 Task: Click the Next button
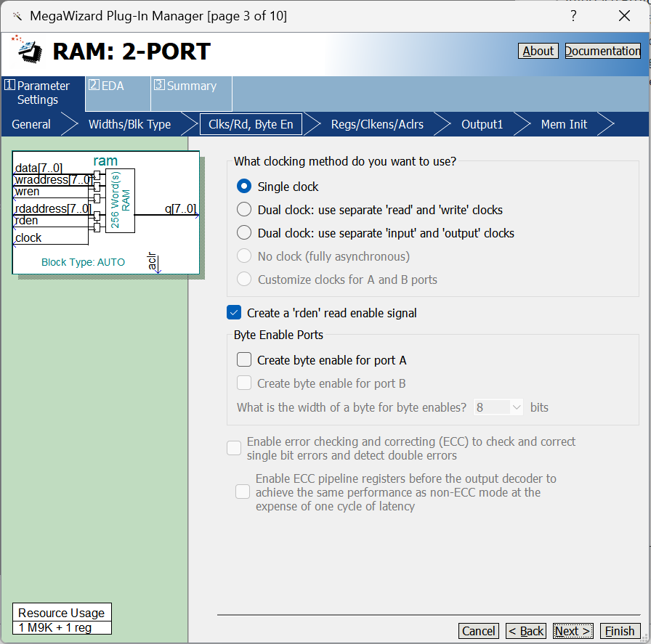[x=573, y=631]
